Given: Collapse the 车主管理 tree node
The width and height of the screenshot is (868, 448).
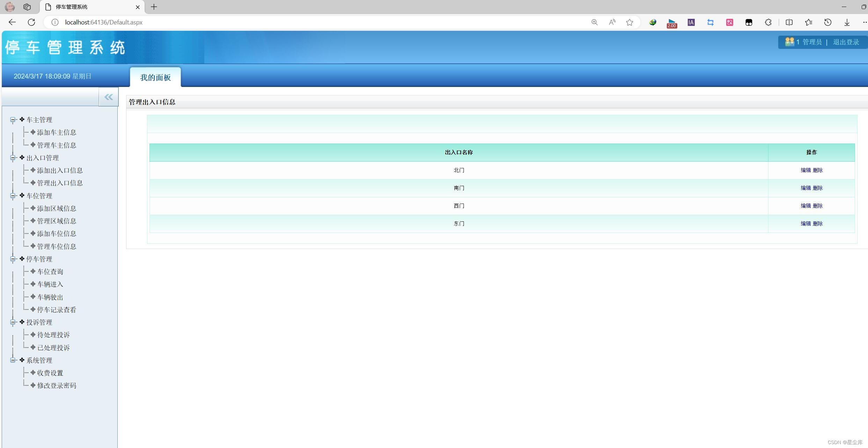Looking at the screenshot, I should (13, 120).
